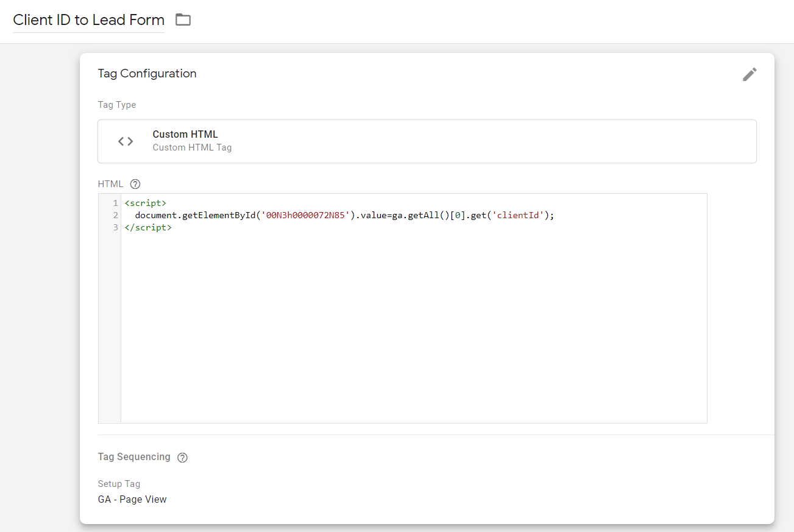Screen dimensions: 794x532
Task: Click the opening <script> line in editor
Action: pos(146,203)
